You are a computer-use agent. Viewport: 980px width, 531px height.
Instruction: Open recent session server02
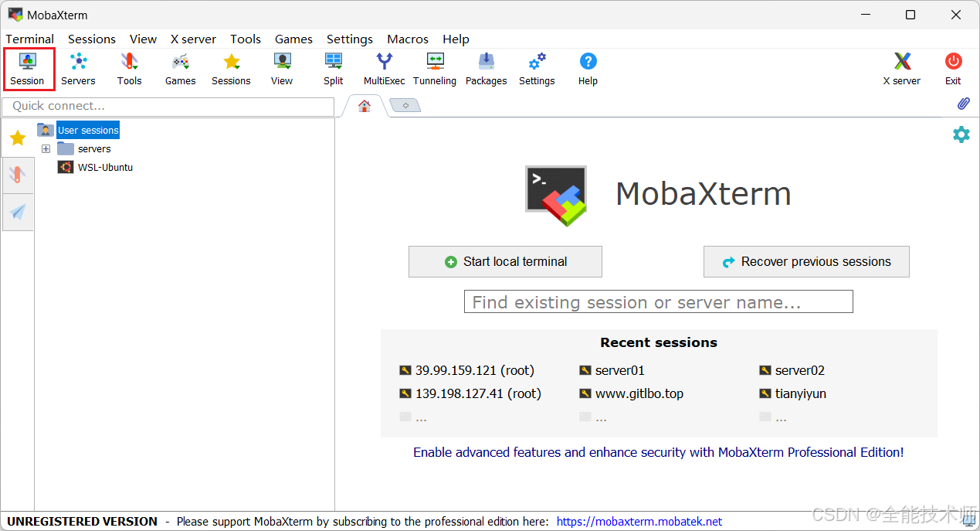[792, 370]
